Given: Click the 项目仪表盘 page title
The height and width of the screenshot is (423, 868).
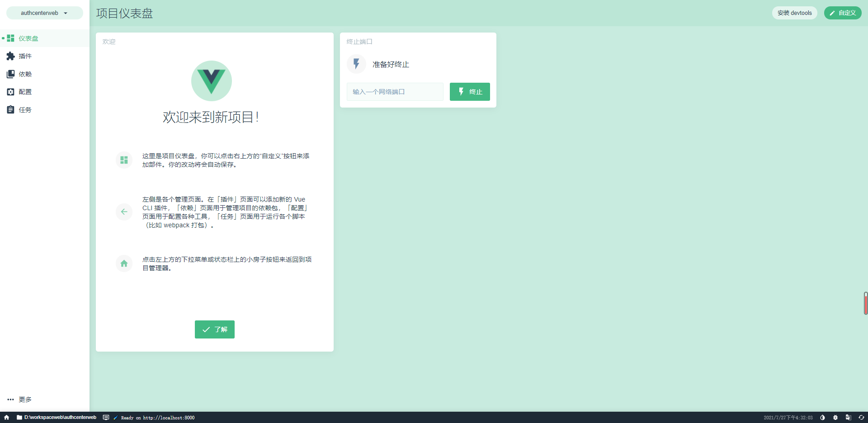Looking at the screenshot, I should pyautogui.click(x=124, y=13).
